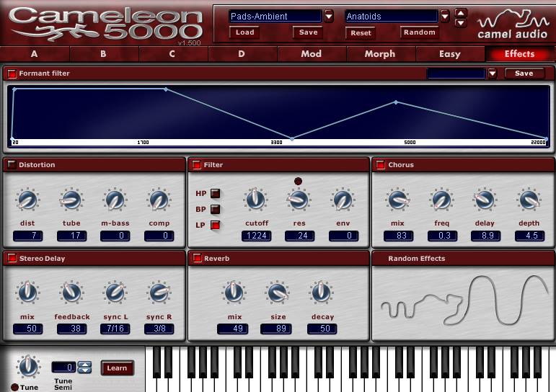
Task: Click the sync L knob
Action: (x=115, y=293)
